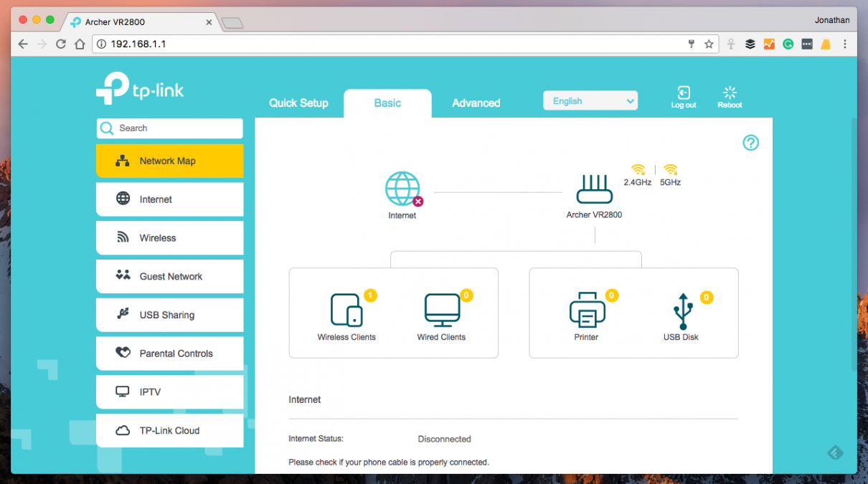
Task: Switch to the Advanced tab
Action: tap(476, 103)
